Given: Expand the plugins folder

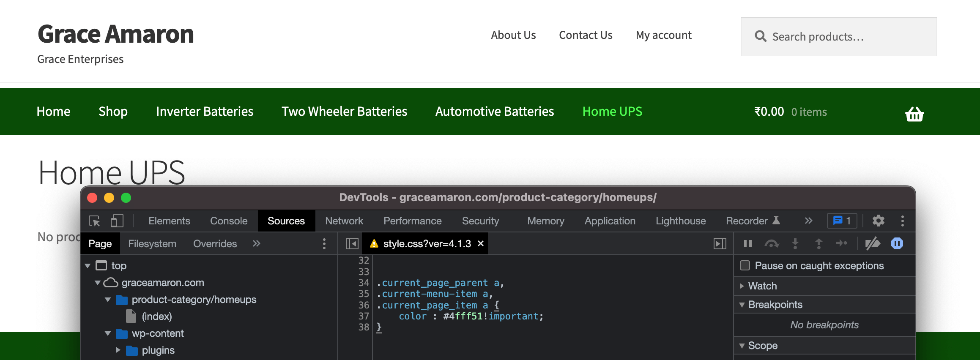Looking at the screenshot, I should (x=118, y=350).
